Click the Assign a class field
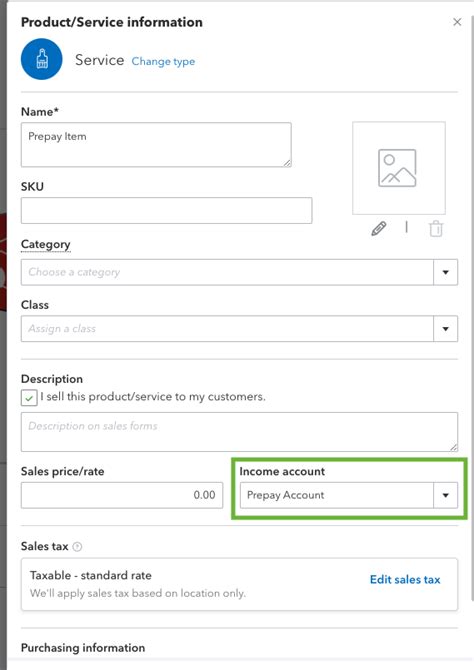 click(227, 329)
